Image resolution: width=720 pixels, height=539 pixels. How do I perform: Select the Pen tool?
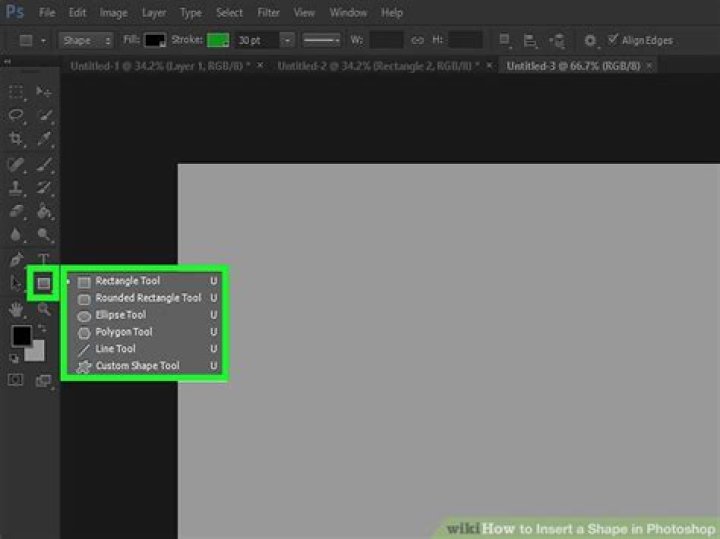16,260
